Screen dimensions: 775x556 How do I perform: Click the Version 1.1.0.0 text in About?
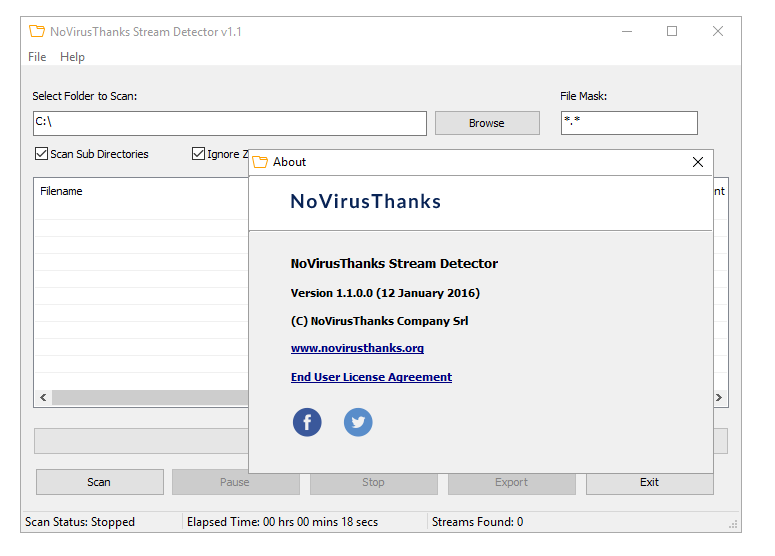pyautogui.click(x=385, y=293)
